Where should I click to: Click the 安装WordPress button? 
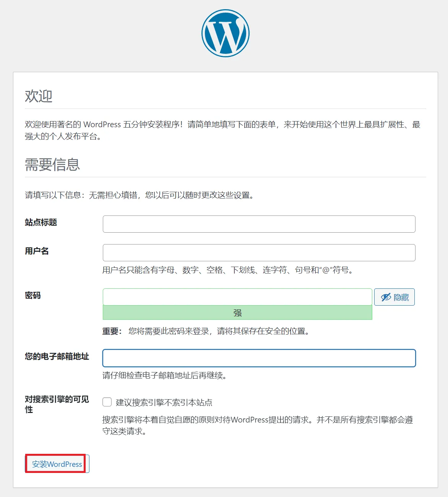point(57,464)
